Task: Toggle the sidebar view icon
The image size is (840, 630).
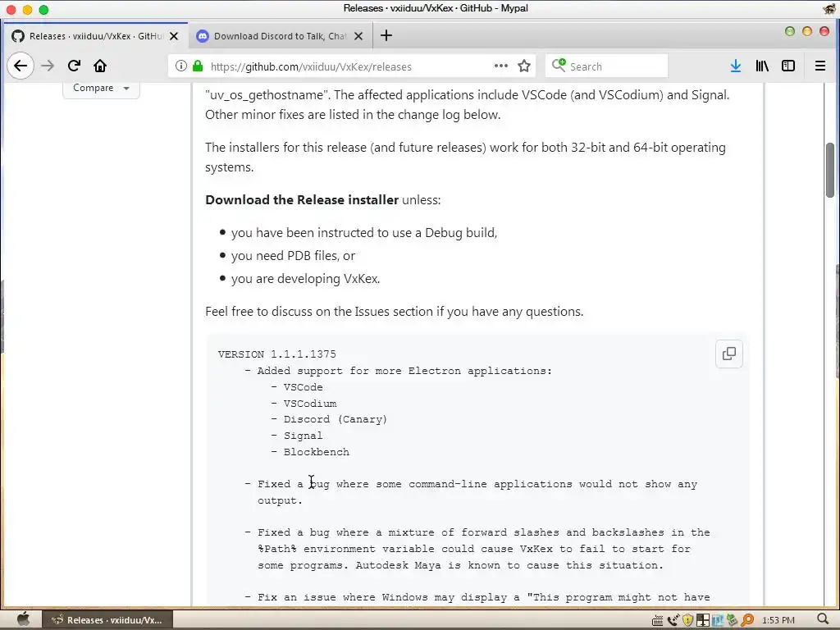Action: [788, 66]
